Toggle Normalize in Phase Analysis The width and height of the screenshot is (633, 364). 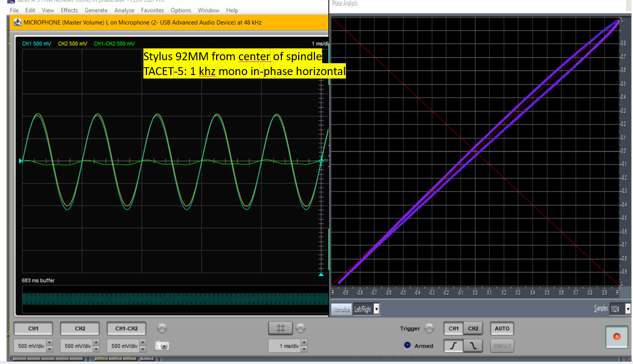(x=341, y=309)
